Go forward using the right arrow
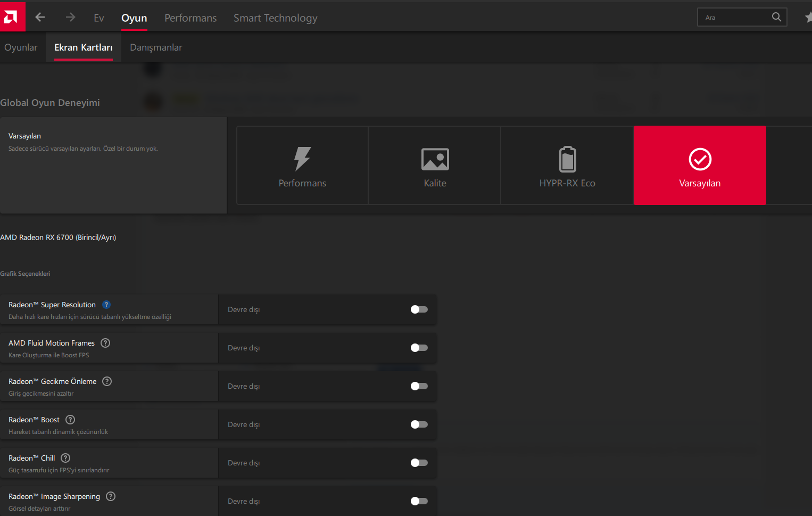 point(70,18)
